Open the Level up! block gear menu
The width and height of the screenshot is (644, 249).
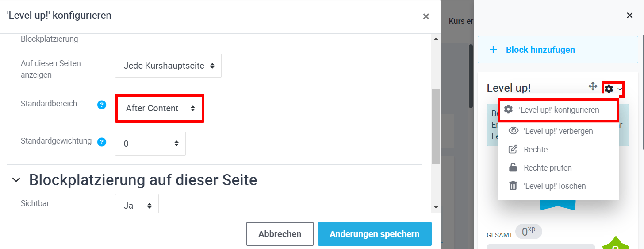point(613,89)
